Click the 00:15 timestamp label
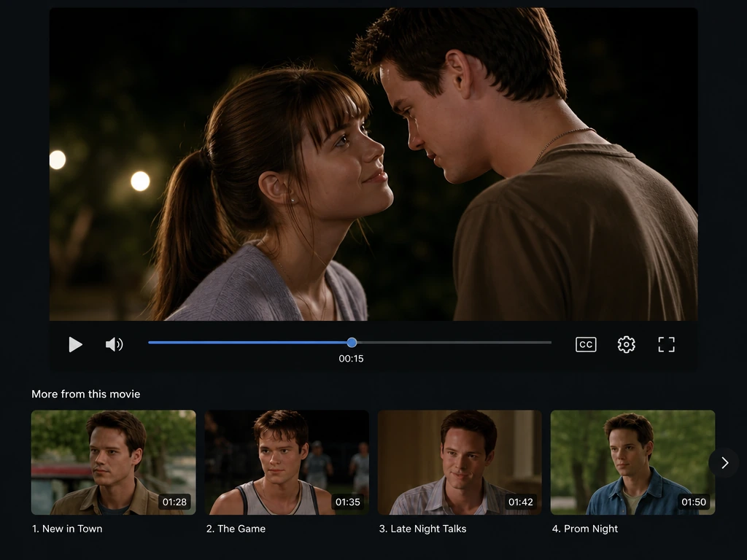The height and width of the screenshot is (560, 747). click(x=351, y=359)
